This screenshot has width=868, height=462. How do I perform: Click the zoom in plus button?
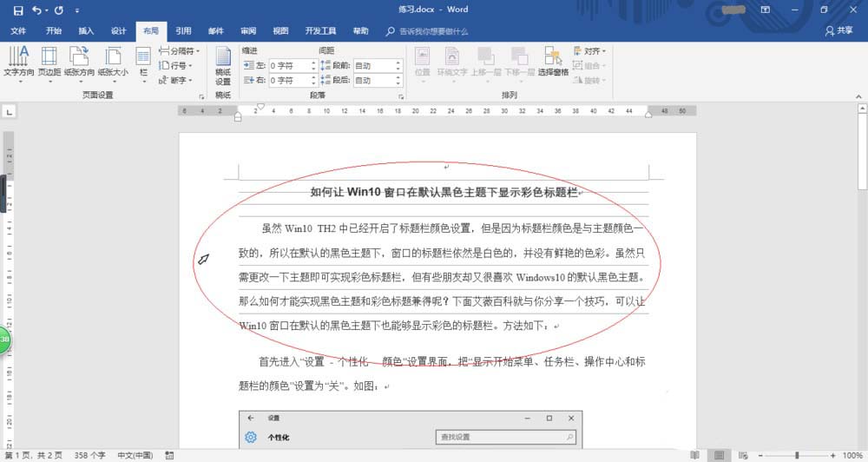[832, 455]
